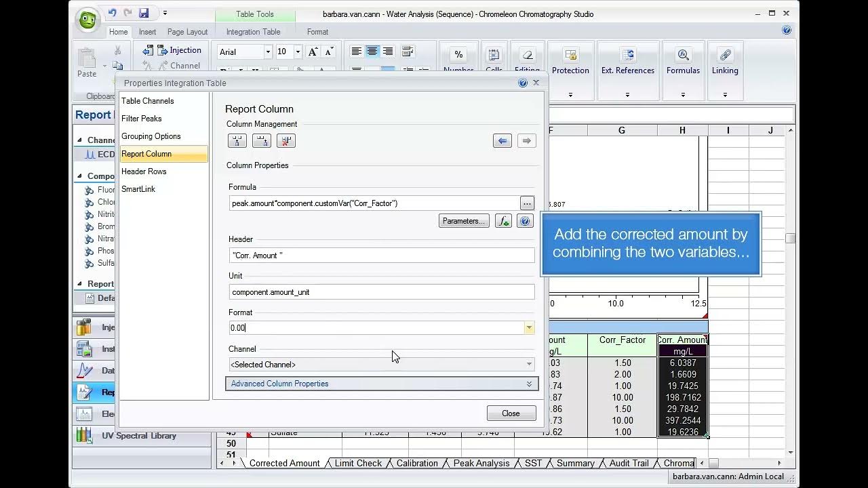Click the increase font size icon
868x488 pixels.
pos(313,52)
